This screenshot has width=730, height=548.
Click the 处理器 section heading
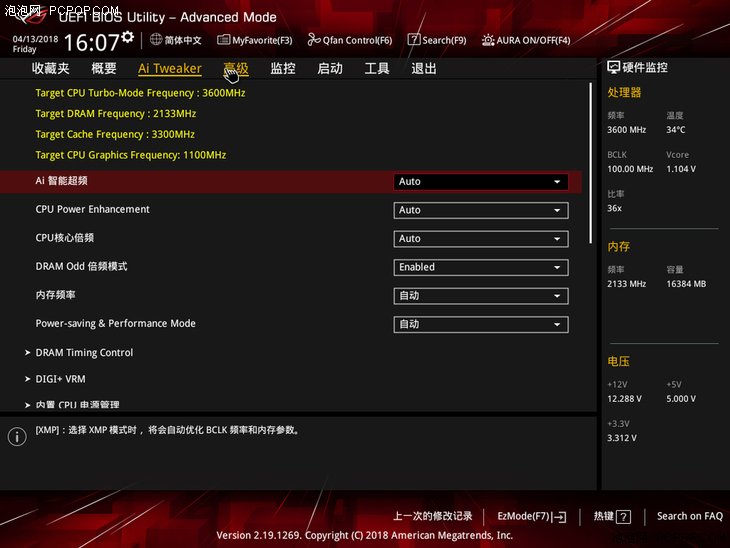[624, 93]
